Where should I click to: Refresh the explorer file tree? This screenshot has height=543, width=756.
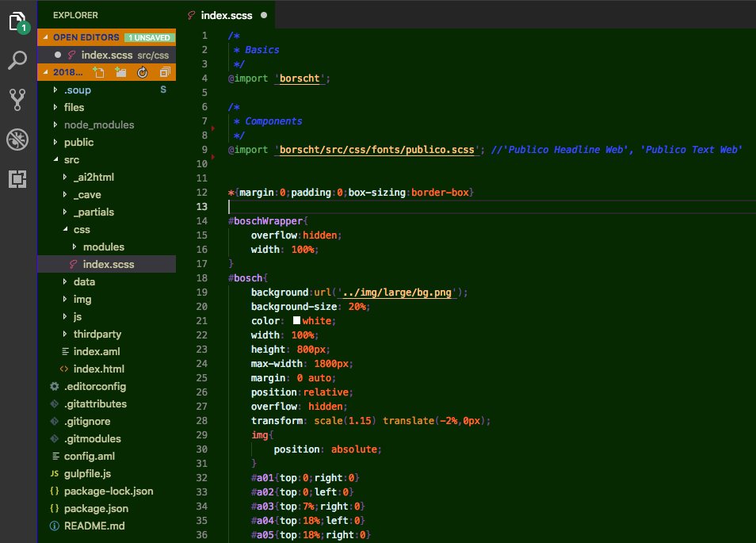pos(143,72)
